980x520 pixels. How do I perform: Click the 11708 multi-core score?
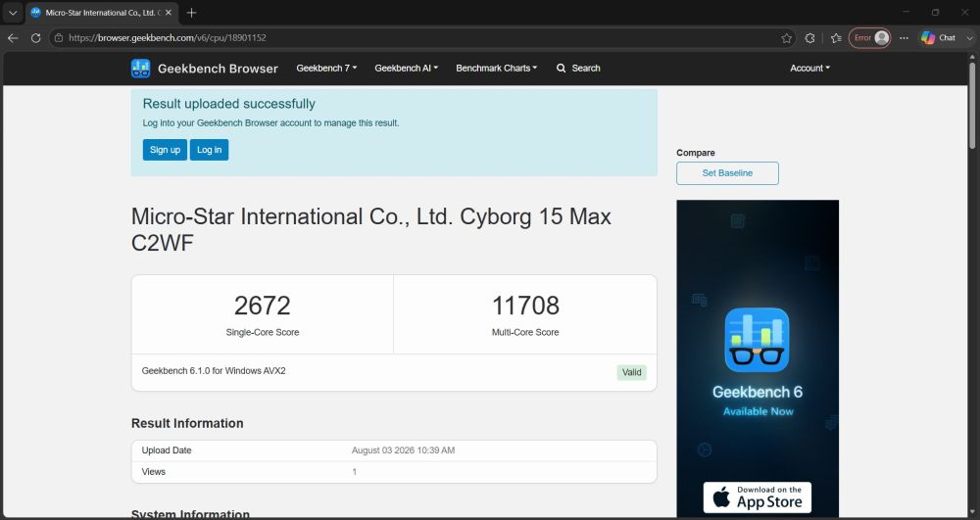tap(525, 306)
